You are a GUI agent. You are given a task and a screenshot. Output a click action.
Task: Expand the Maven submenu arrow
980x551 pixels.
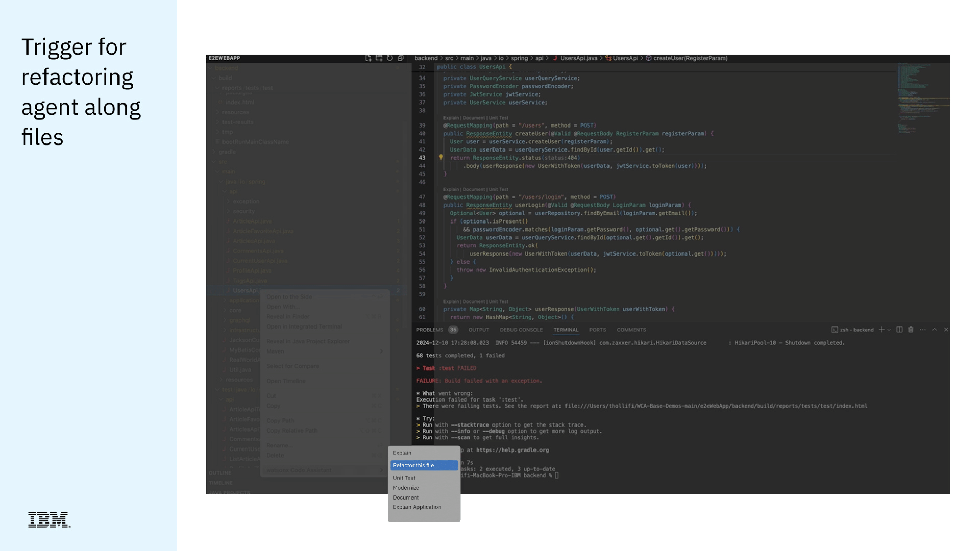(381, 351)
